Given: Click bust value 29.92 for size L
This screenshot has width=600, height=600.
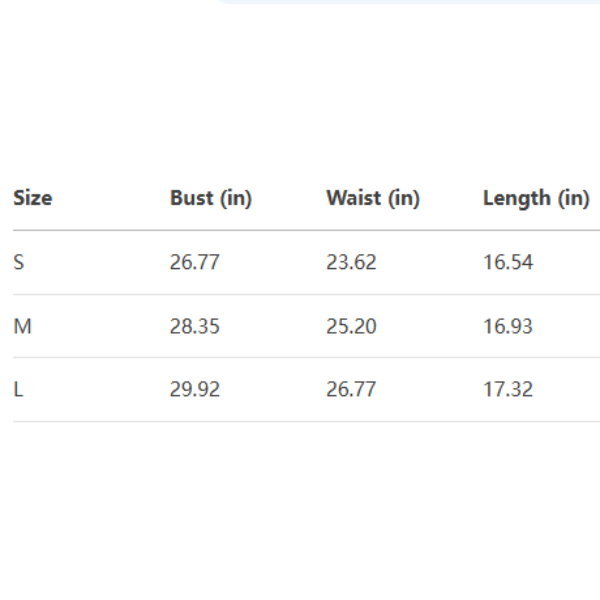Looking at the screenshot, I should [x=194, y=390].
